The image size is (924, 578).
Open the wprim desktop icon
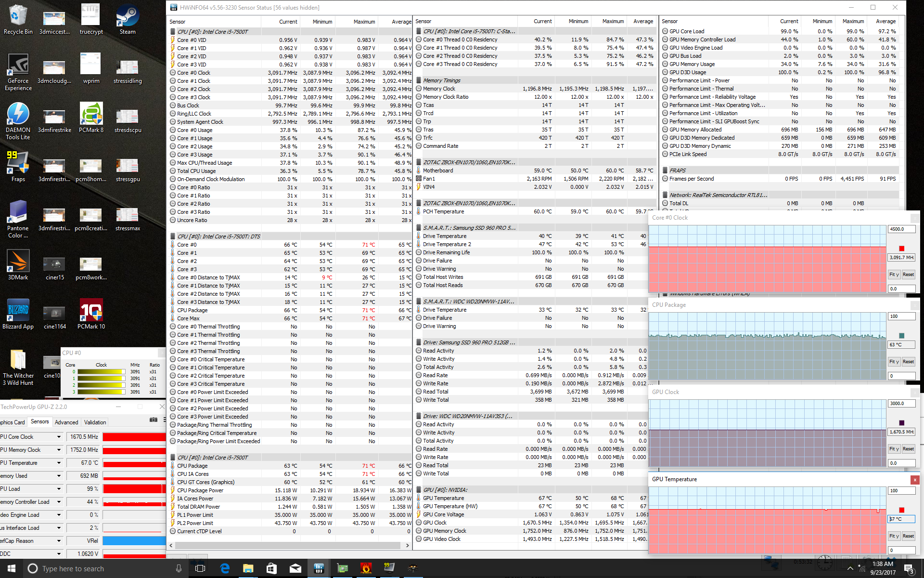click(91, 68)
